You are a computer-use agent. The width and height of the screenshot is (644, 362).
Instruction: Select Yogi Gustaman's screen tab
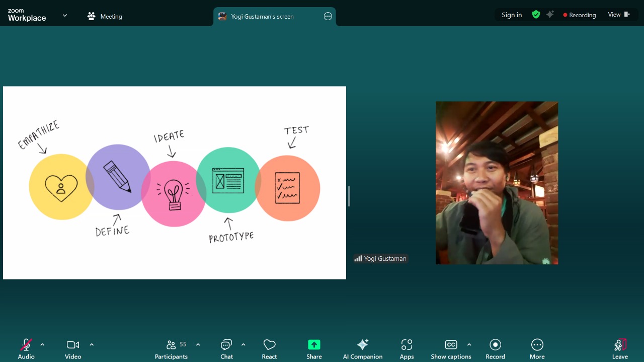[x=262, y=16]
